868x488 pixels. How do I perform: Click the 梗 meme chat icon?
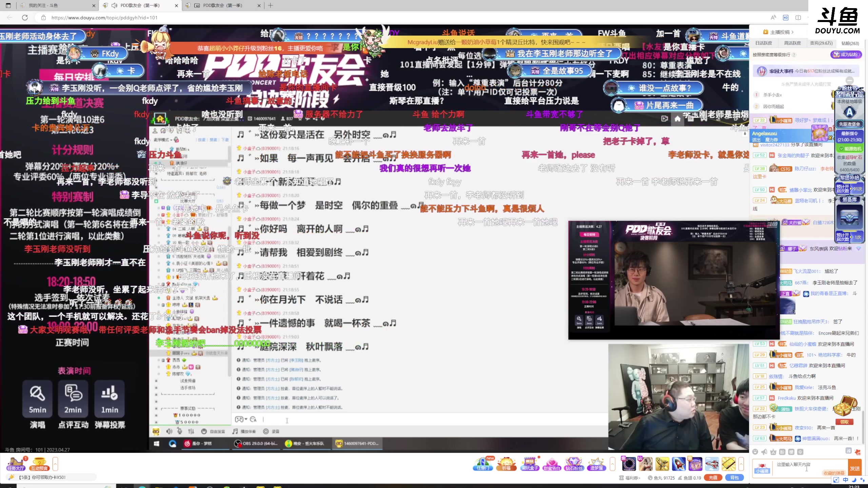(x=791, y=452)
